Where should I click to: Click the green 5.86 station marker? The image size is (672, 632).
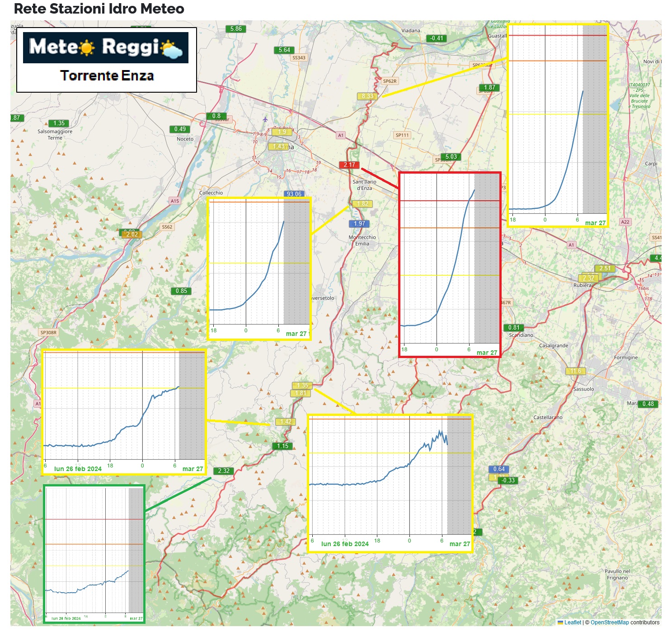pos(235,29)
